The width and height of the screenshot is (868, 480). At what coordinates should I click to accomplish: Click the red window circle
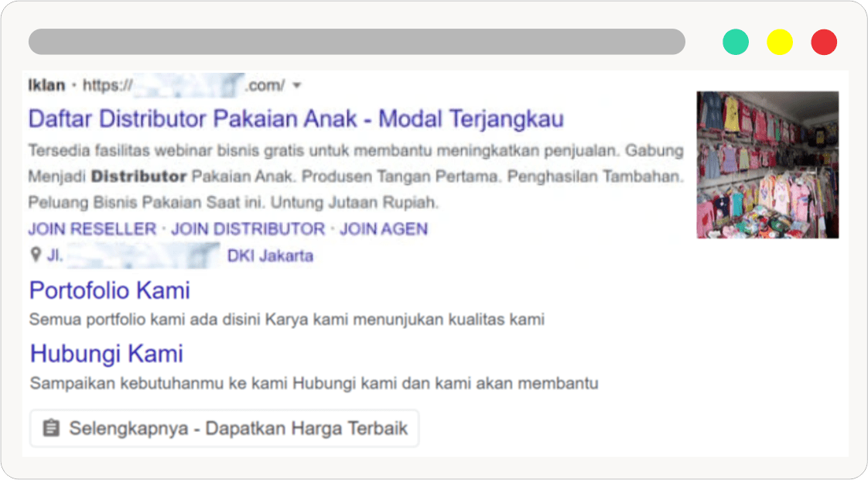pyautogui.click(x=824, y=42)
